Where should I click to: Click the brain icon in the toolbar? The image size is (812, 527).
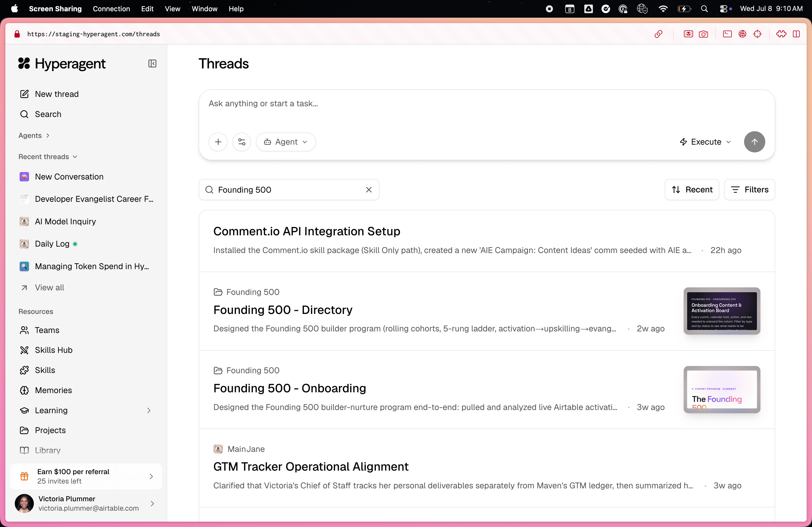[781, 34]
